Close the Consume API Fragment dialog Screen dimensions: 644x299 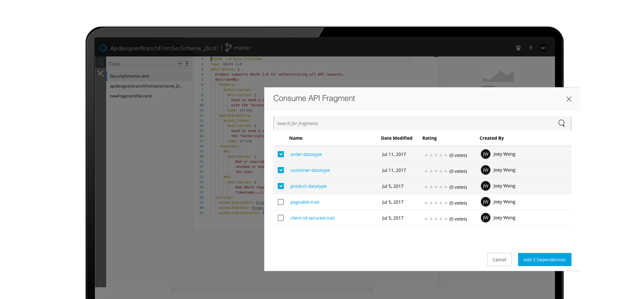[x=569, y=99]
